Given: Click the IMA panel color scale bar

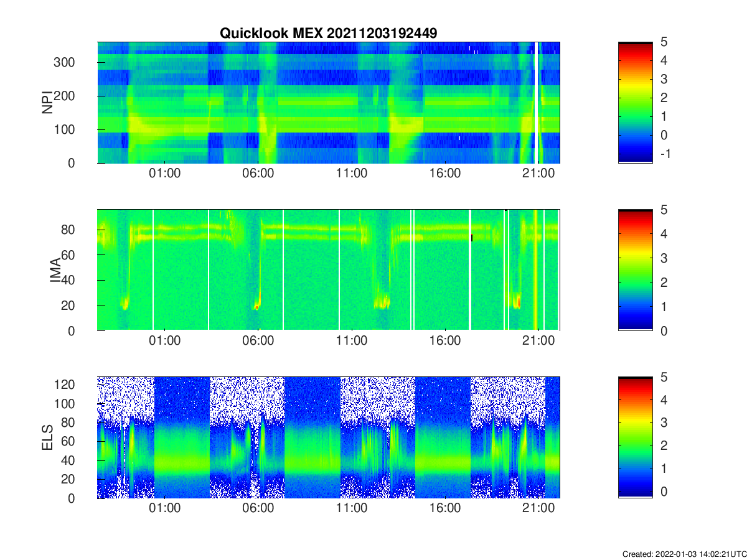Looking at the screenshot, I should point(635,270).
